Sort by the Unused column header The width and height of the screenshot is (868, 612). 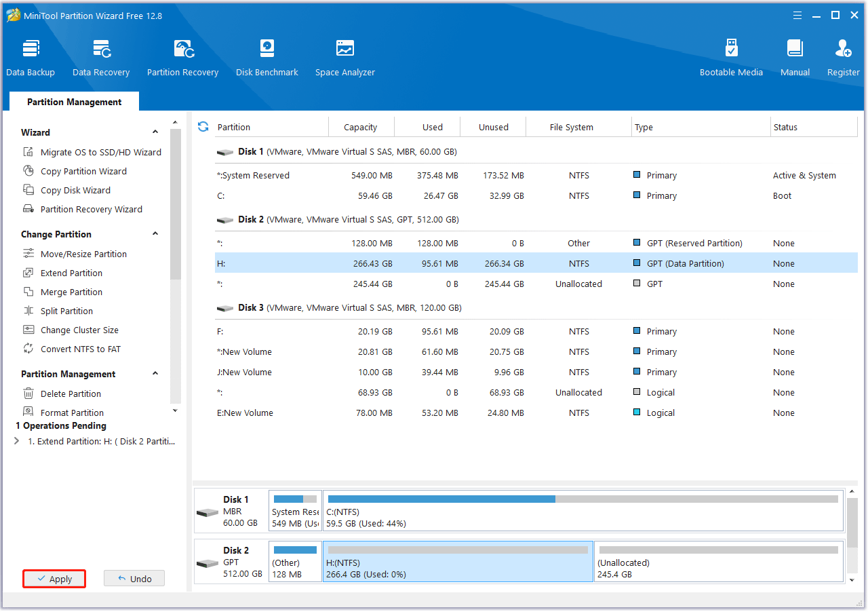494,127
